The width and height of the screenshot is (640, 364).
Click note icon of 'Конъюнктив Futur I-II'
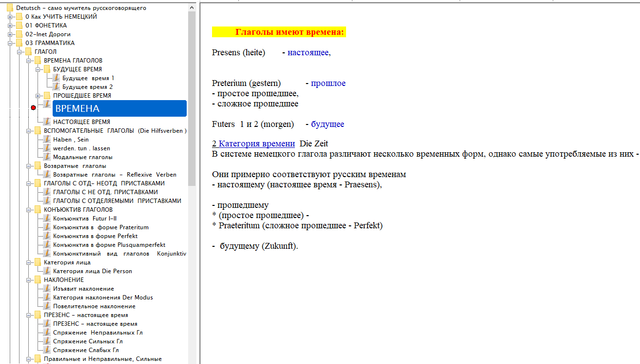click(47, 218)
